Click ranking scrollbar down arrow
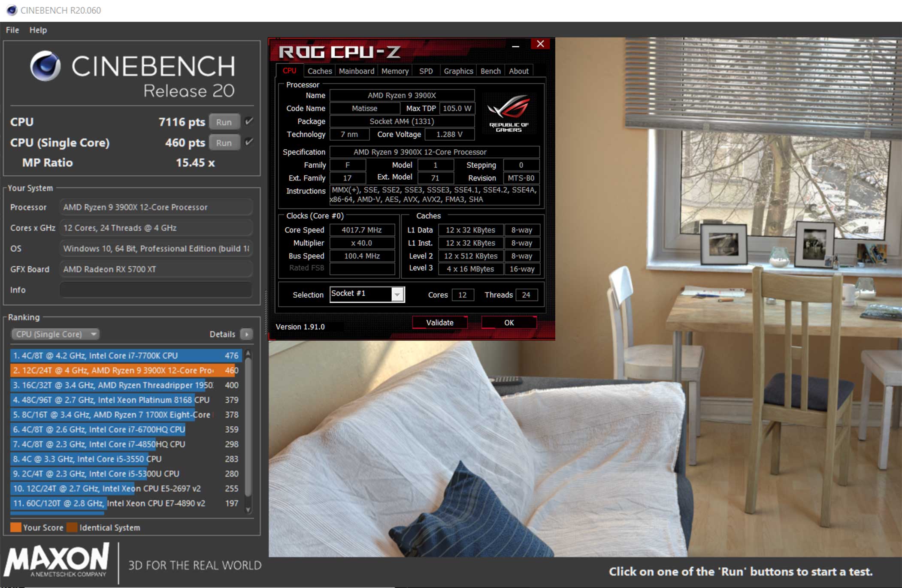 tap(248, 510)
